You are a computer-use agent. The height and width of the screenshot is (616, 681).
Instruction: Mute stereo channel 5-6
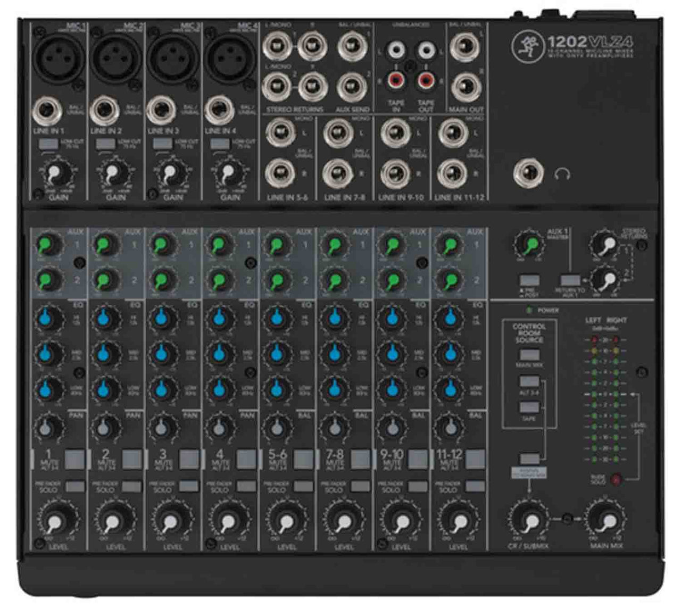[x=304, y=459]
